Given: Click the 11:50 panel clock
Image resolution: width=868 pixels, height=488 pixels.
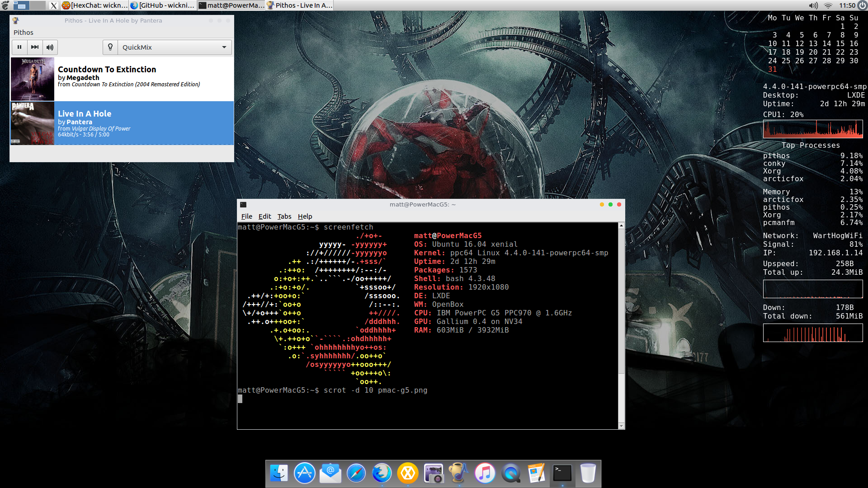Looking at the screenshot, I should coord(847,5).
